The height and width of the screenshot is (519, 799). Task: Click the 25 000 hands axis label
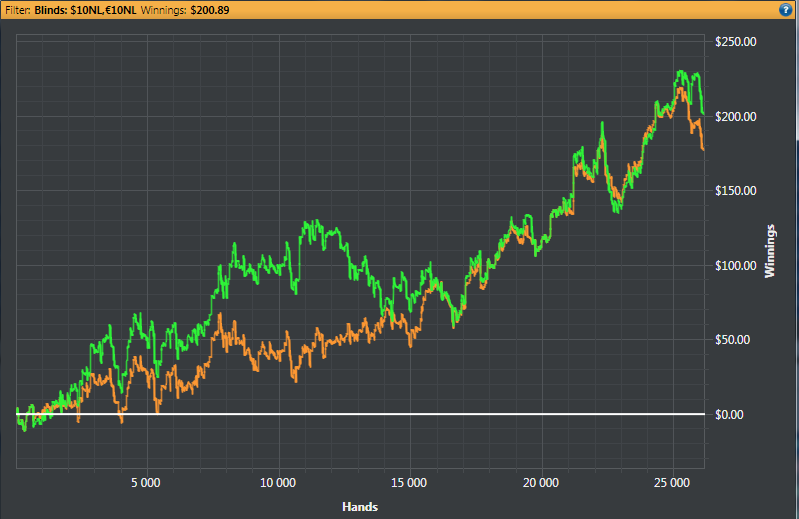[x=672, y=483]
